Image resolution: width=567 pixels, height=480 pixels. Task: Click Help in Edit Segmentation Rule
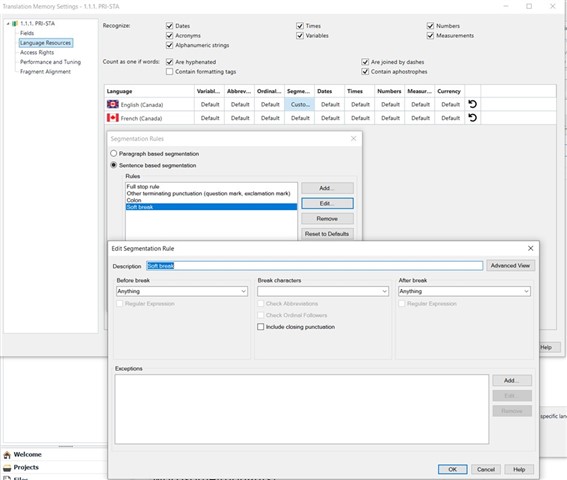click(x=519, y=469)
